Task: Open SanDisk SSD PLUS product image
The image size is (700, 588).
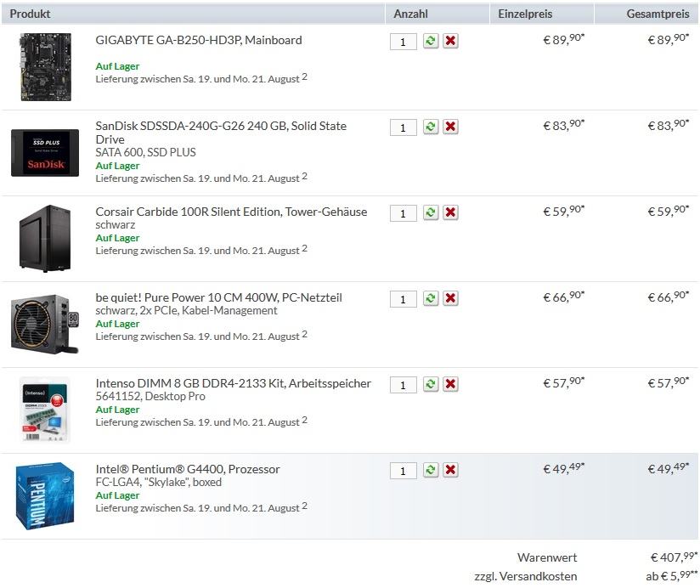Action: 45,153
